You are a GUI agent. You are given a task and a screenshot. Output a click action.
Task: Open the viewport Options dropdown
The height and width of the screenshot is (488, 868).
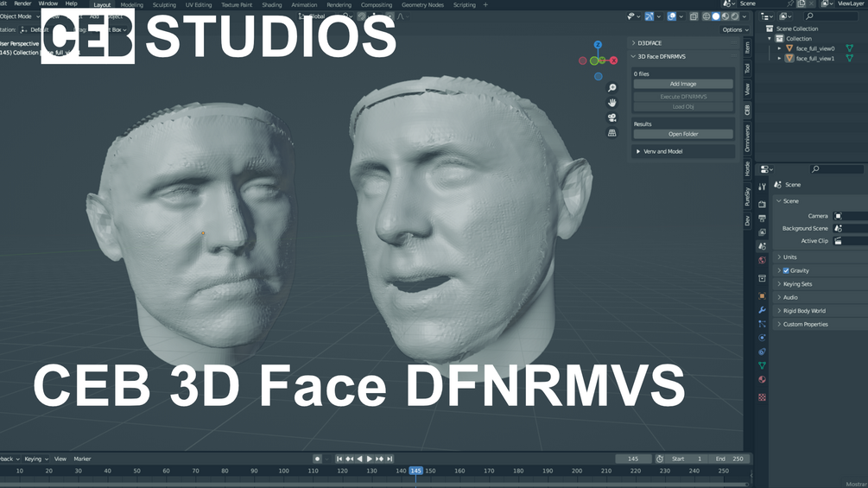tap(735, 30)
